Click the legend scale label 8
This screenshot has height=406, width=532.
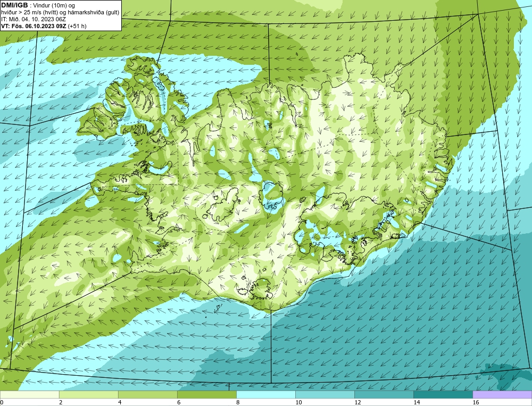click(238, 402)
